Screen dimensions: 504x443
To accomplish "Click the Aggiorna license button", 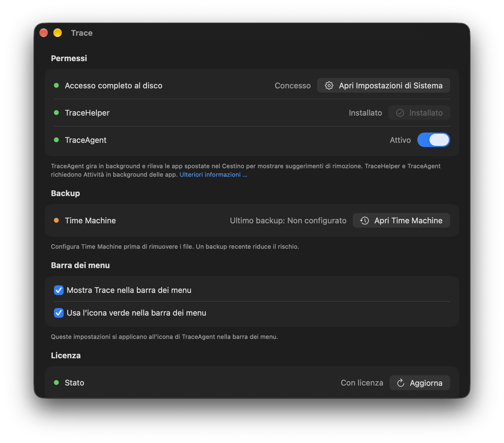I will point(419,383).
